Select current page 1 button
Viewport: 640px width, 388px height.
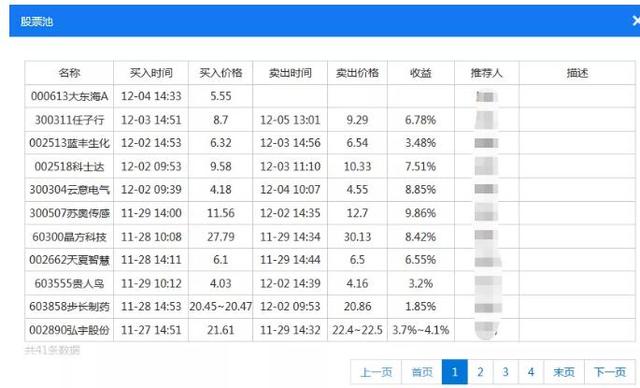pyautogui.click(x=454, y=372)
